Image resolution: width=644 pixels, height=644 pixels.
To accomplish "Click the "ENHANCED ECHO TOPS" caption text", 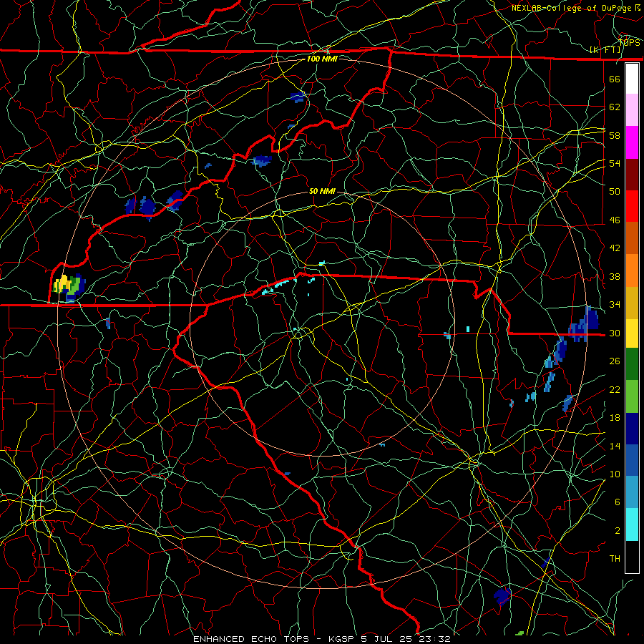I will 251,639.
